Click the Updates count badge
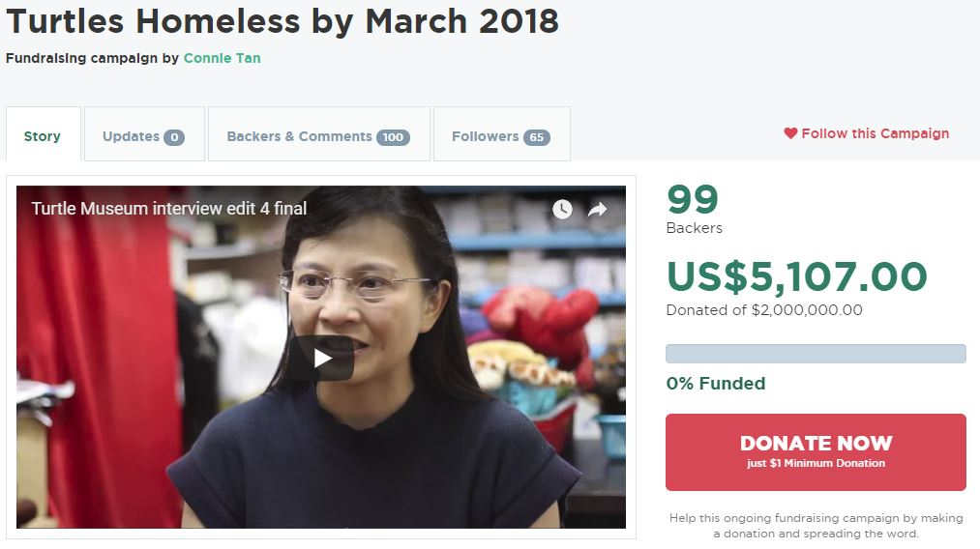 (x=174, y=137)
